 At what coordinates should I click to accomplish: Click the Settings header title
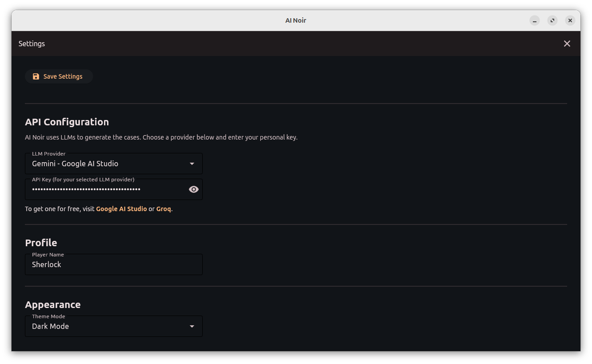point(32,44)
